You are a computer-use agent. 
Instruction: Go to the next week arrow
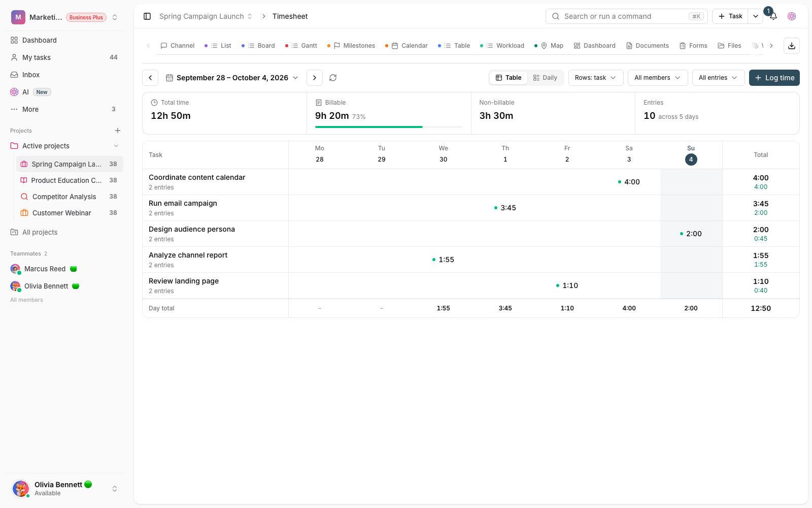315,78
